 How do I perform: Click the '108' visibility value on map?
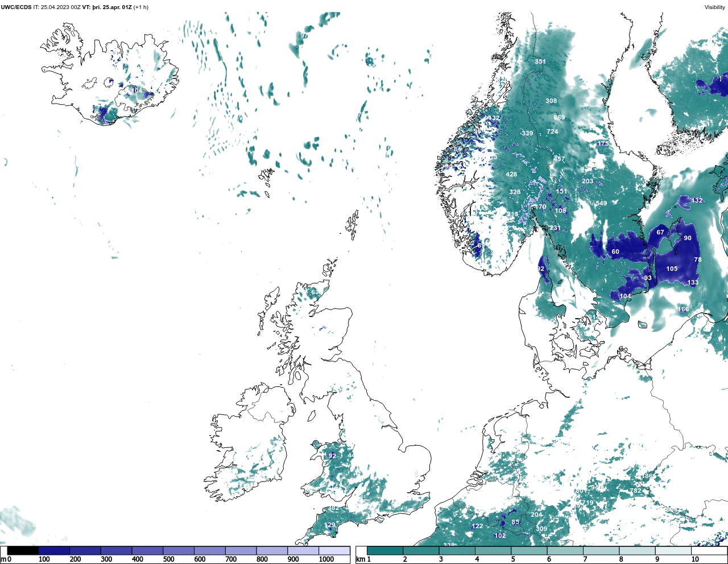(x=561, y=211)
